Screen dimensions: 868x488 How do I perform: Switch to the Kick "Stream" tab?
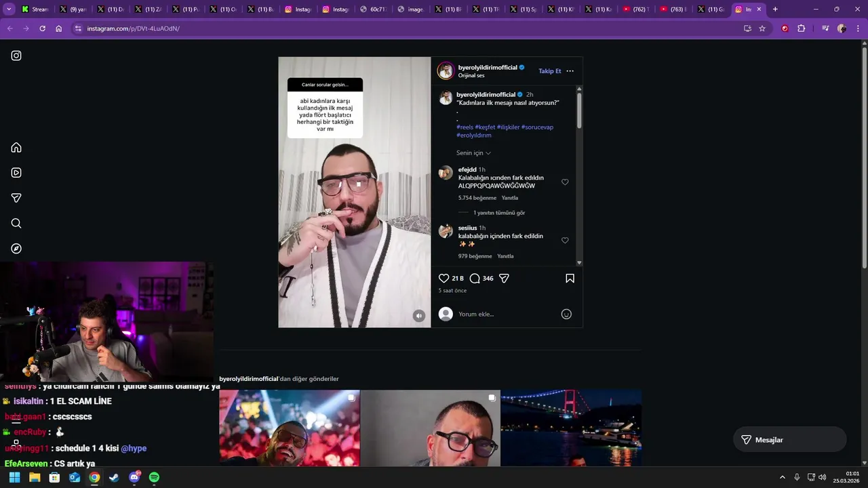click(35, 9)
